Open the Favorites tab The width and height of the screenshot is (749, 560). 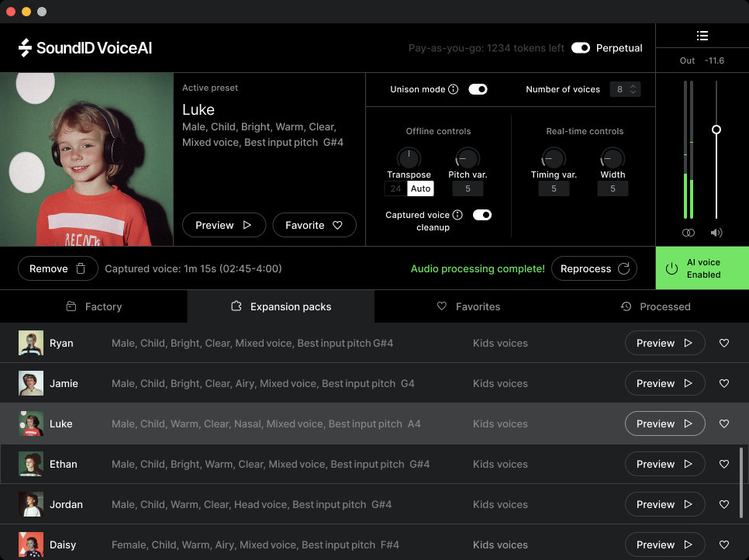click(x=468, y=306)
